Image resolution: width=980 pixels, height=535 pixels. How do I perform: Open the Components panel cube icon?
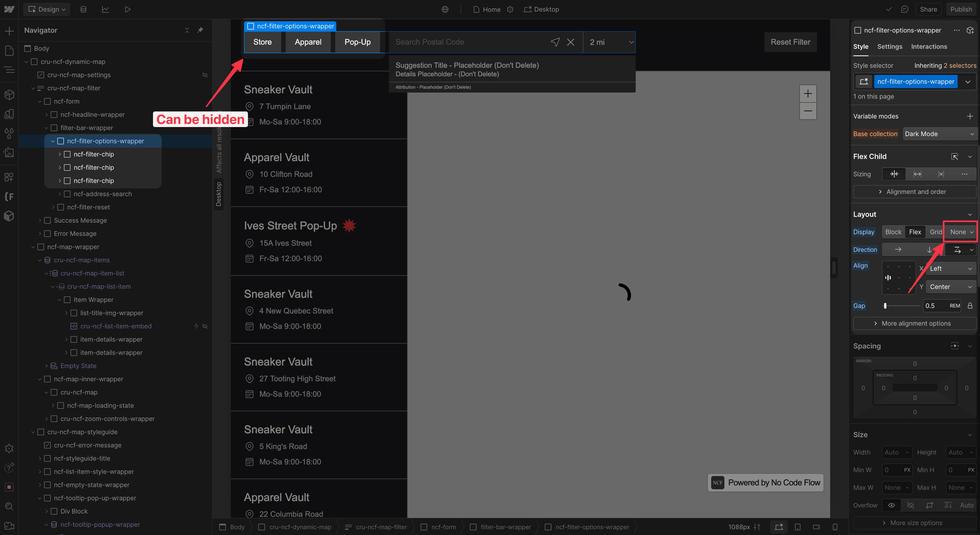pos(9,94)
